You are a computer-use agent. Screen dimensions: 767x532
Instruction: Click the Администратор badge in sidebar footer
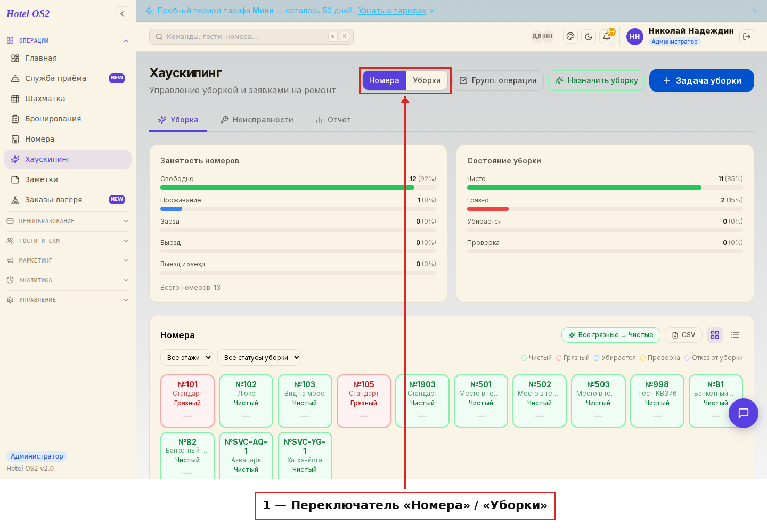pyautogui.click(x=37, y=456)
